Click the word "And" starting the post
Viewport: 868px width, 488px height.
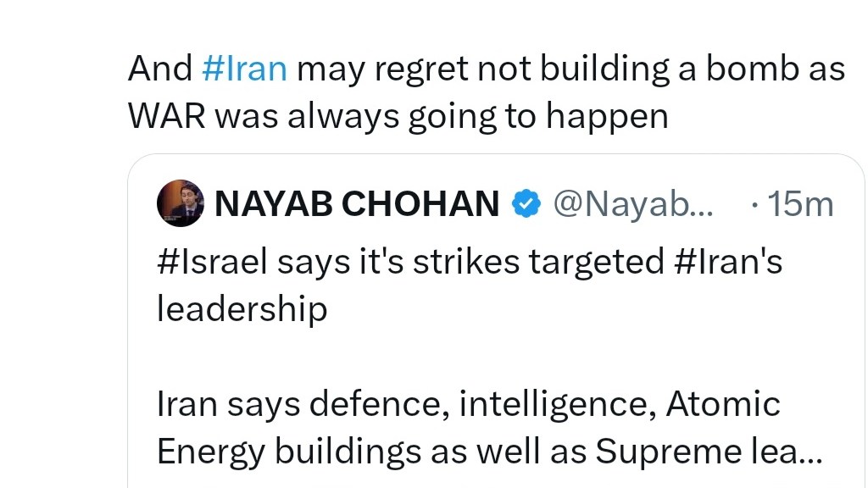[x=160, y=69]
